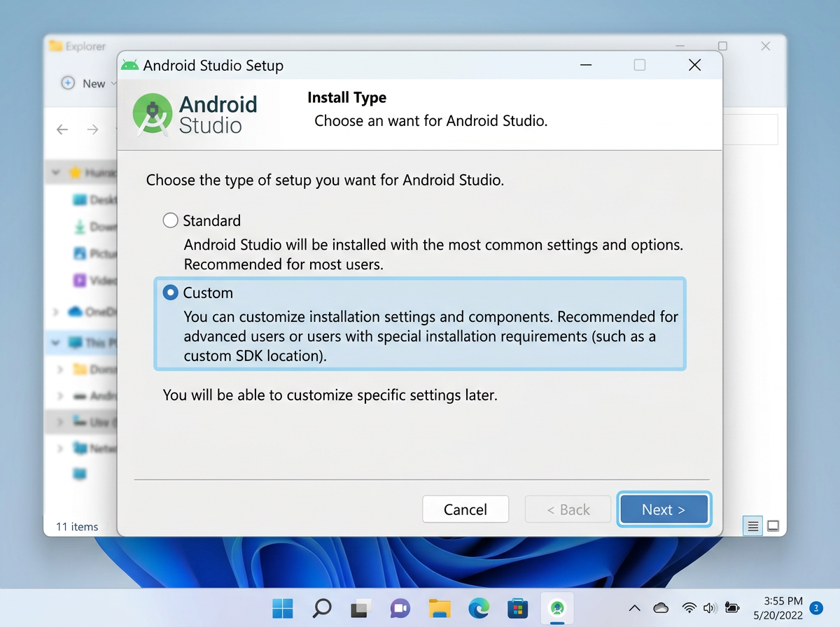
Task: Select the Custom install type radio button
Action: [170, 293]
